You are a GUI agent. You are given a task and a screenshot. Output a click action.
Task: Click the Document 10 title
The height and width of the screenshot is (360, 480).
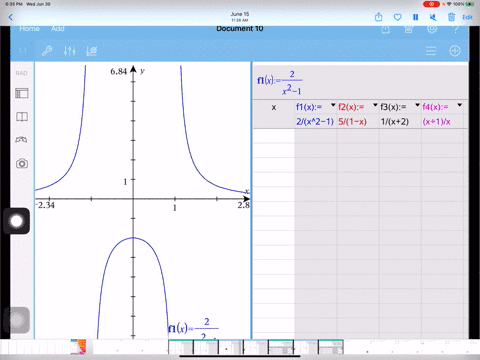[x=240, y=29]
